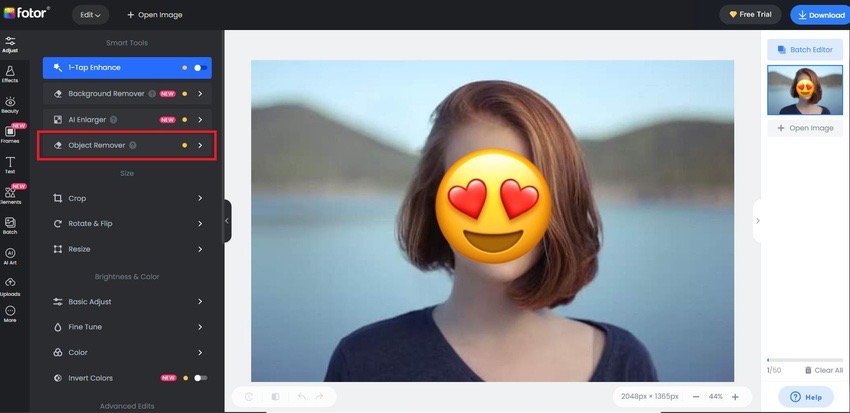Open the AI Art sidebar icon
This screenshot has height=413, width=850.
click(x=10, y=256)
